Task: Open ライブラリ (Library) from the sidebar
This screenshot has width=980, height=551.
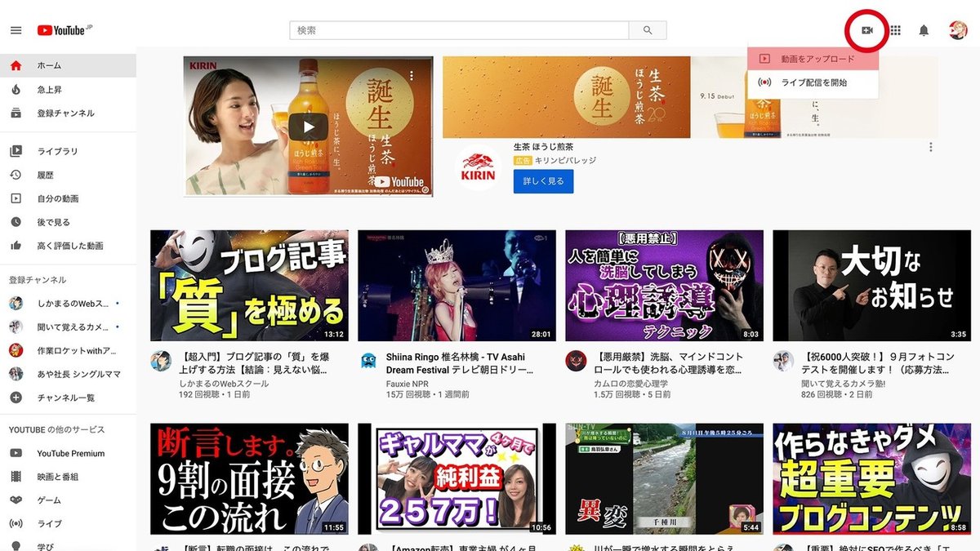Action: point(51,151)
